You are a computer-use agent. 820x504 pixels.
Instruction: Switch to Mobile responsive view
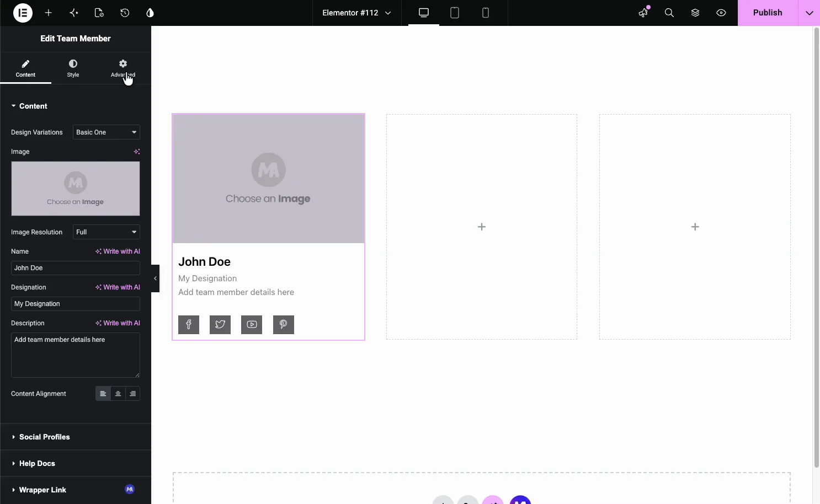point(486,13)
